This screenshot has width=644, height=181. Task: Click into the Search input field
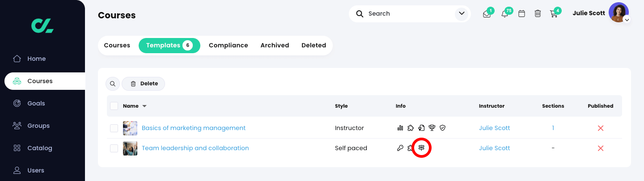[x=407, y=14]
